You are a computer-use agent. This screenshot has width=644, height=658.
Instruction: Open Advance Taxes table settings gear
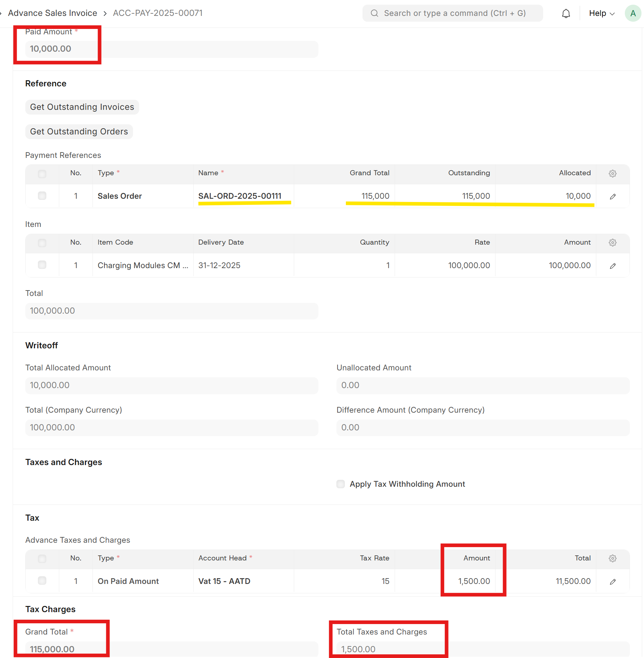[613, 558]
